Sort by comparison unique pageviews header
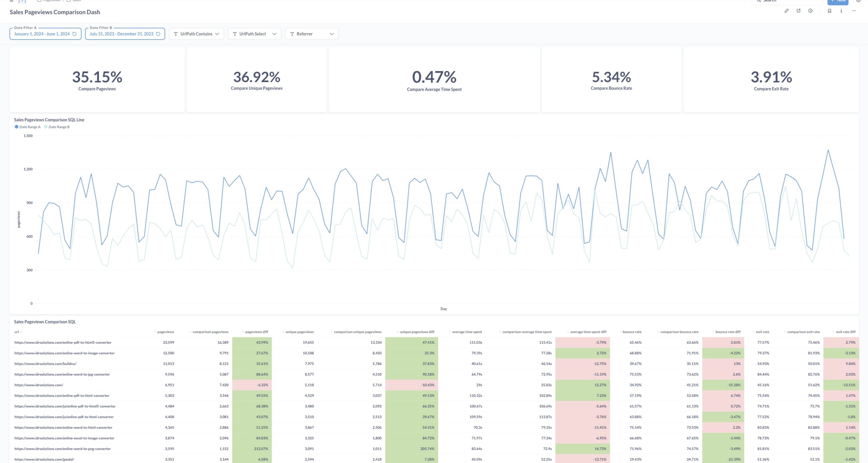Image resolution: width=868 pixels, height=463 pixels. (356, 332)
